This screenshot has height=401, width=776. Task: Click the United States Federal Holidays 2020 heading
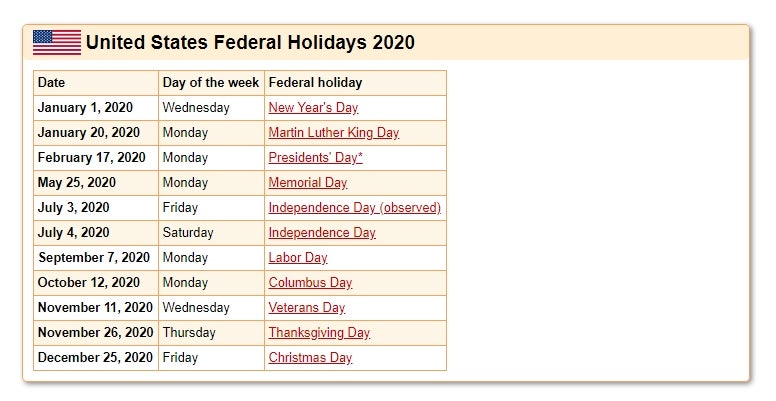(250, 43)
